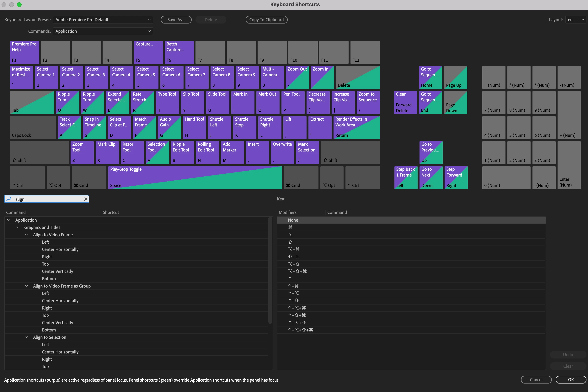
Task: Click the Razor Tool keyboard key
Action: (132, 152)
